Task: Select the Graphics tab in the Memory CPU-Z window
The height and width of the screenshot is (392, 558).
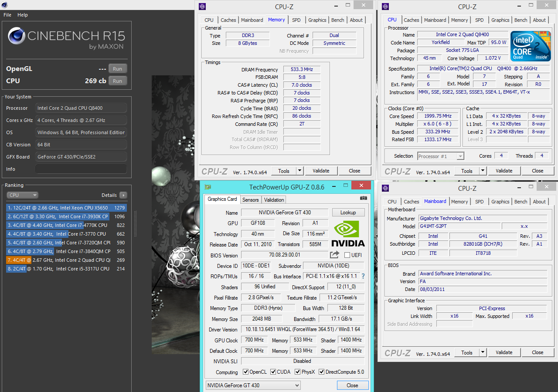Action: click(317, 20)
